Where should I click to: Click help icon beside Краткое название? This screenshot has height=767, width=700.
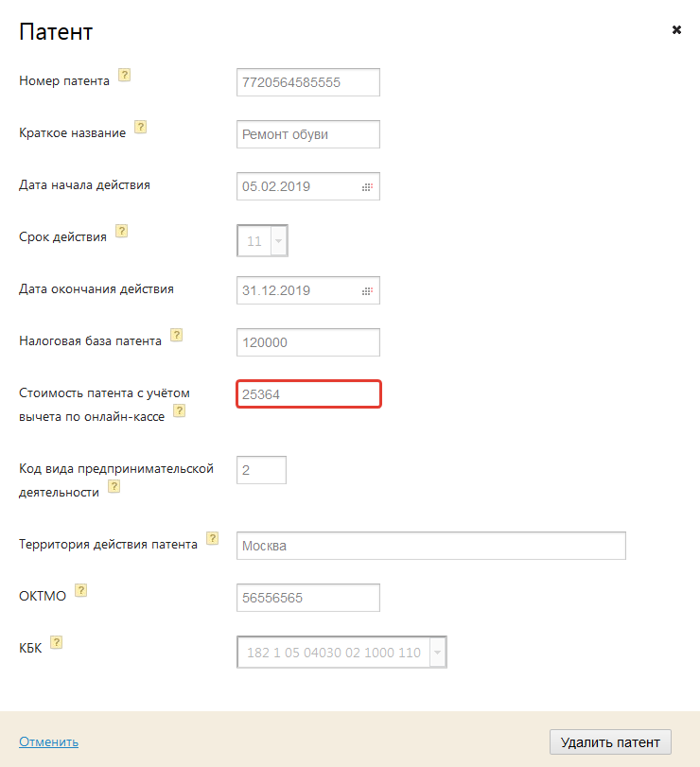(x=140, y=127)
